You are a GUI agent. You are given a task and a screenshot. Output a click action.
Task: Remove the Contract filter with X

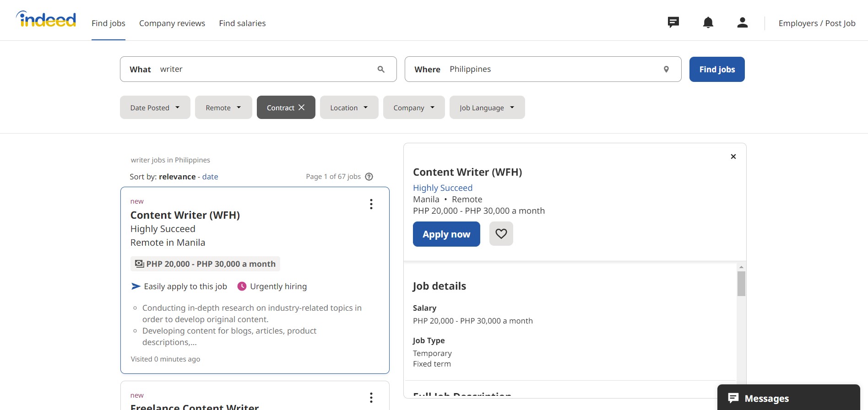301,108
